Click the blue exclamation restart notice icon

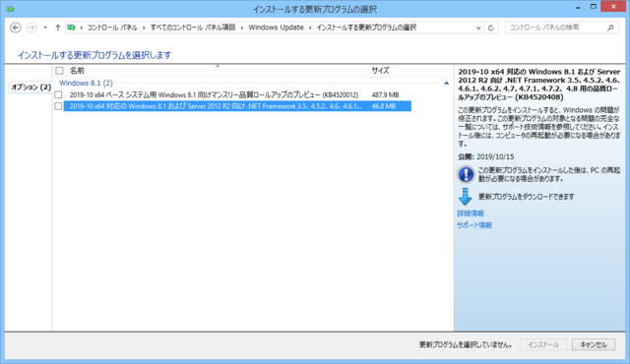[466, 174]
